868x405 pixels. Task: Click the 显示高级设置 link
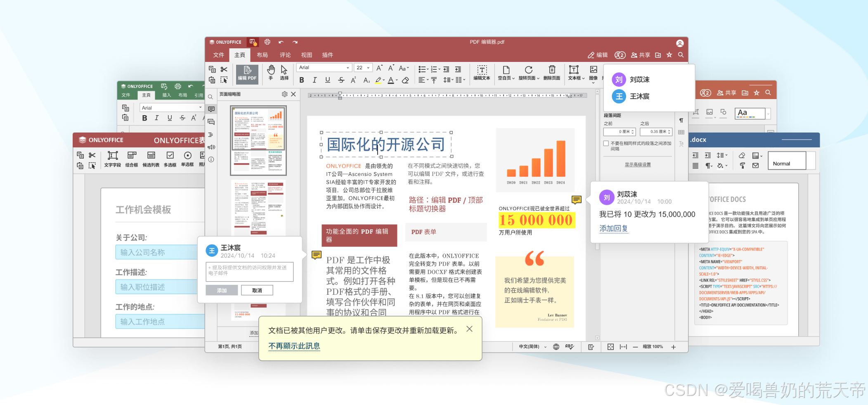(x=638, y=165)
